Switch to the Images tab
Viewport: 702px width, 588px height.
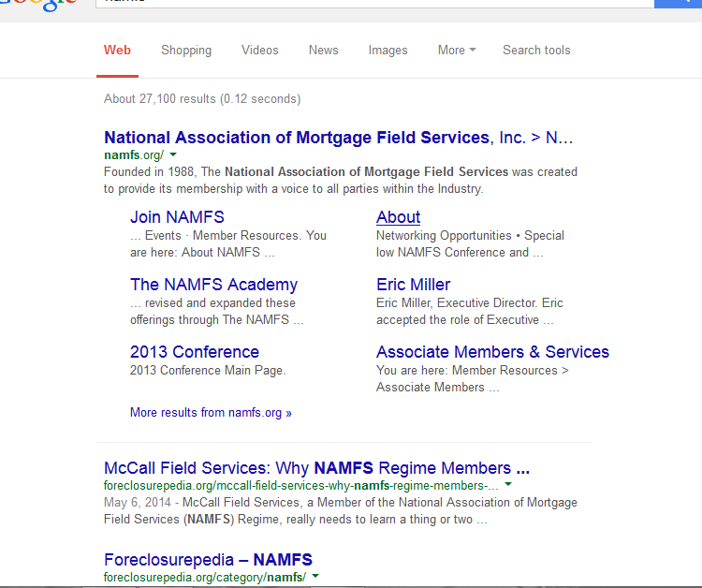pos(388,51)
